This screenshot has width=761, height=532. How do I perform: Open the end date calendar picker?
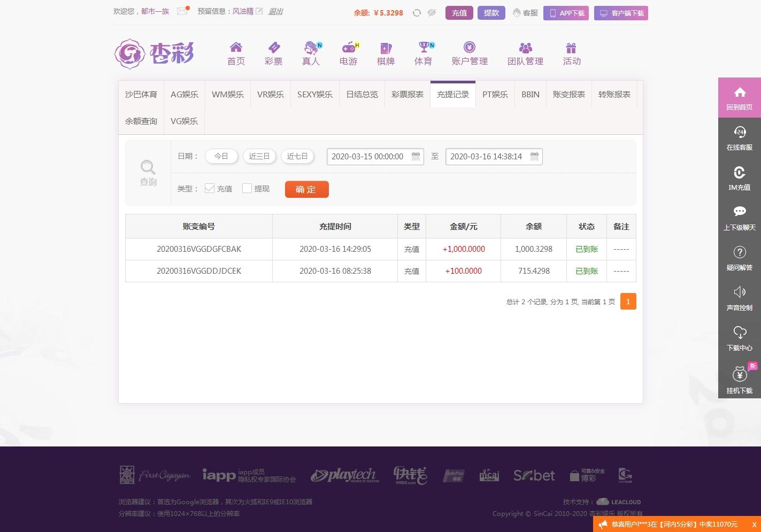click(534, 156)
